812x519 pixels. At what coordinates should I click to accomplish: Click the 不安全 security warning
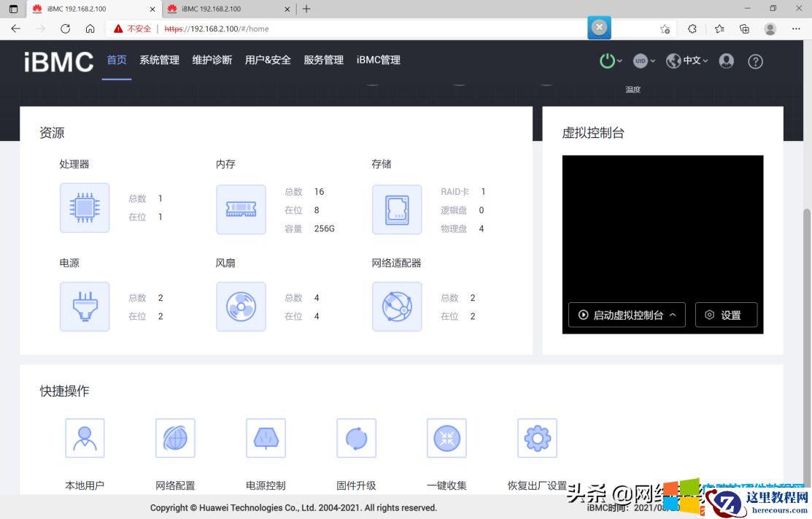click(133, 29)
